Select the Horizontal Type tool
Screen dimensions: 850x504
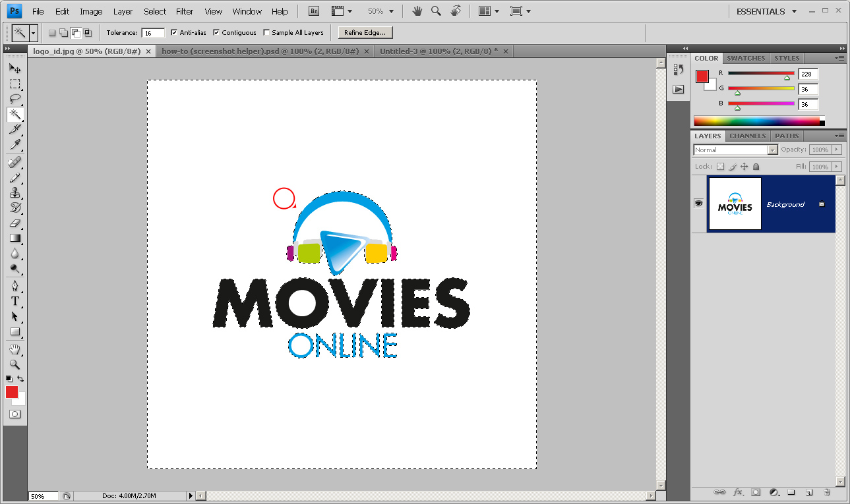click(x=15, y=301)
